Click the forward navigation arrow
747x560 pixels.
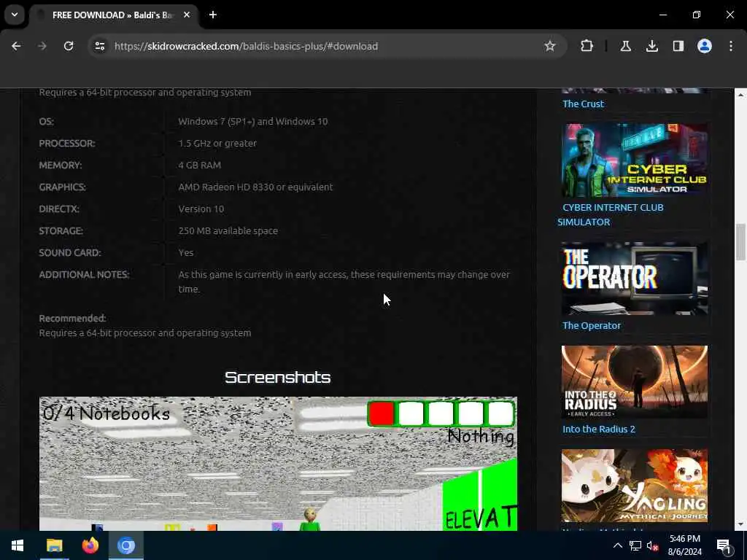point(42,46)
